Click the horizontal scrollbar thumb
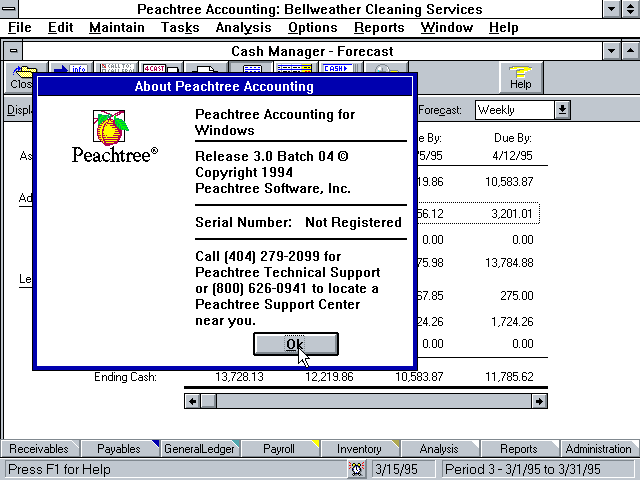Screen dimensions: 640x480 point(209,401)
